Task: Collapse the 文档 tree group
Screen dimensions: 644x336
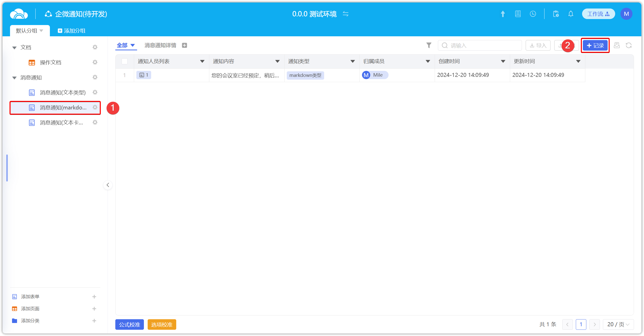Action: pyautogui.click(x=14, y=48)
